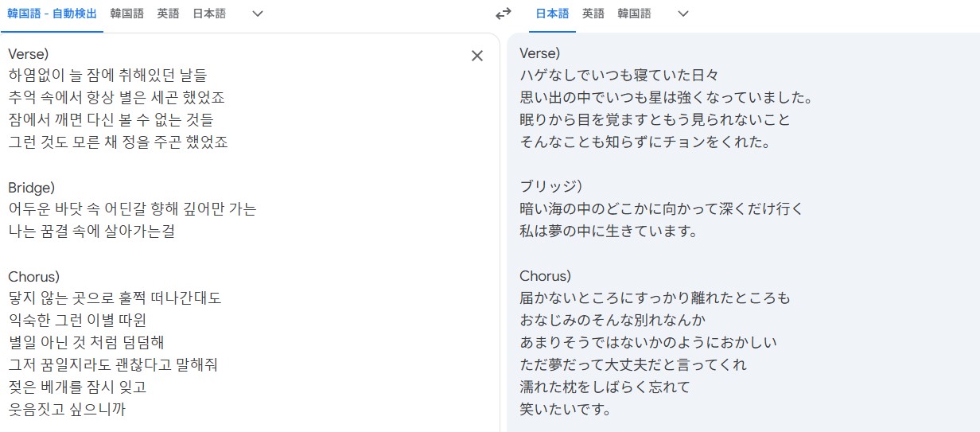This screenshot has width=980, height=432.
Task: Place cursor on source line "Verse)"
Action: (29, 53)
